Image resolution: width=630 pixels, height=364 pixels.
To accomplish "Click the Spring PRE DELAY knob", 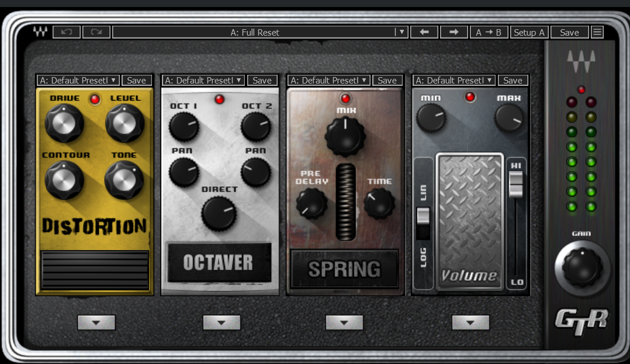I will click(x=312, y=204).
